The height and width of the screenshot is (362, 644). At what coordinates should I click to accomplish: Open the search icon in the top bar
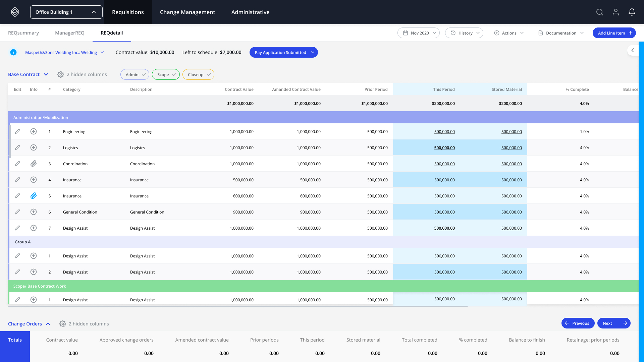600,12
